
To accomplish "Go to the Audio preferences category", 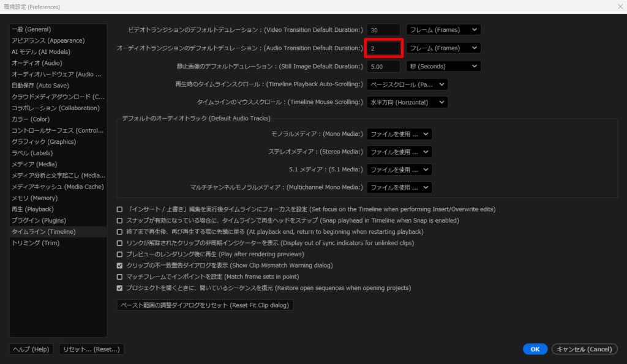I will (58, 63).
